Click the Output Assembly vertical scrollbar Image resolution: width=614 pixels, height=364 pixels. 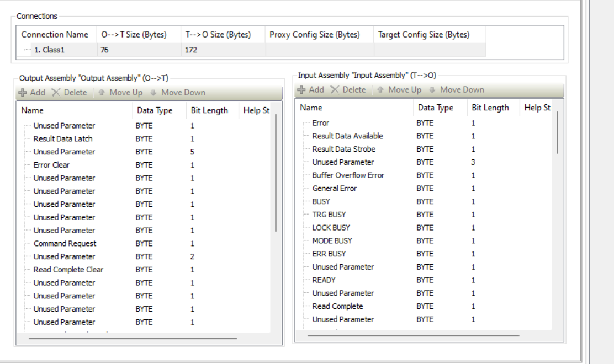(276, 173)
